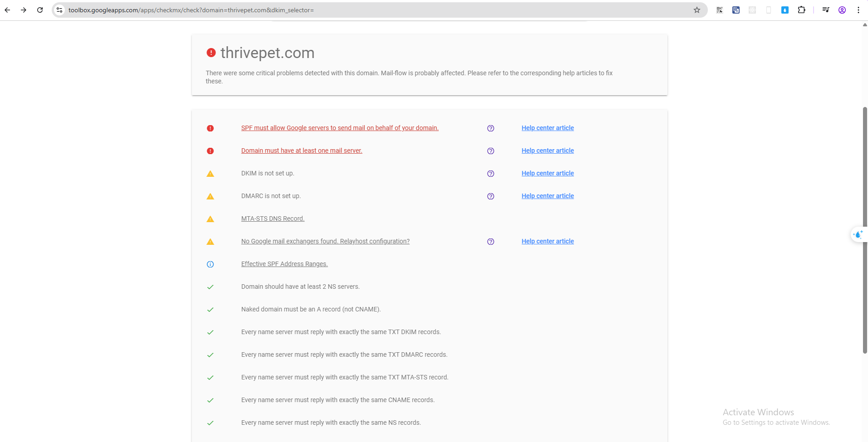Click warning triangle next to MTA-STS DNS Record
This screenshot has height=442, width=868.
click(210, 219)
